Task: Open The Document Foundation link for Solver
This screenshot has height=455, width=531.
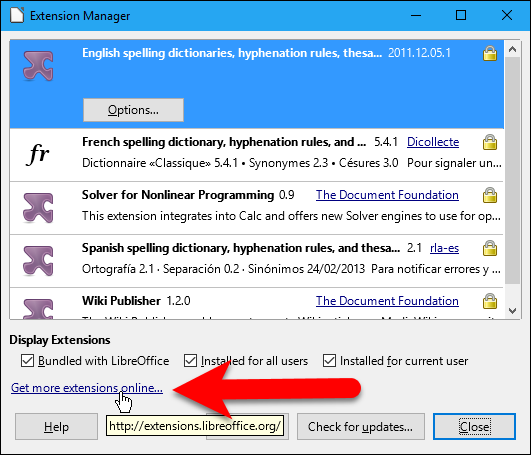Action: tap(387, 195)
